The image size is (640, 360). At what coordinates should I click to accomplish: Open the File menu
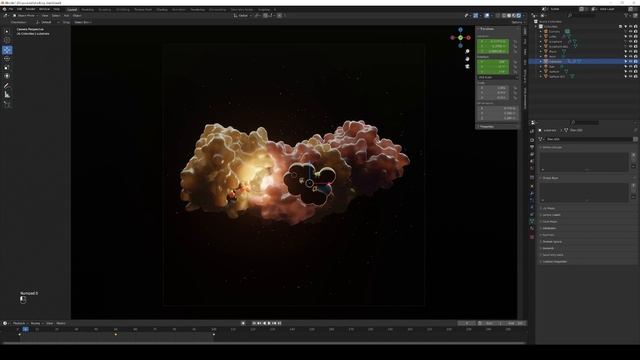11,9
